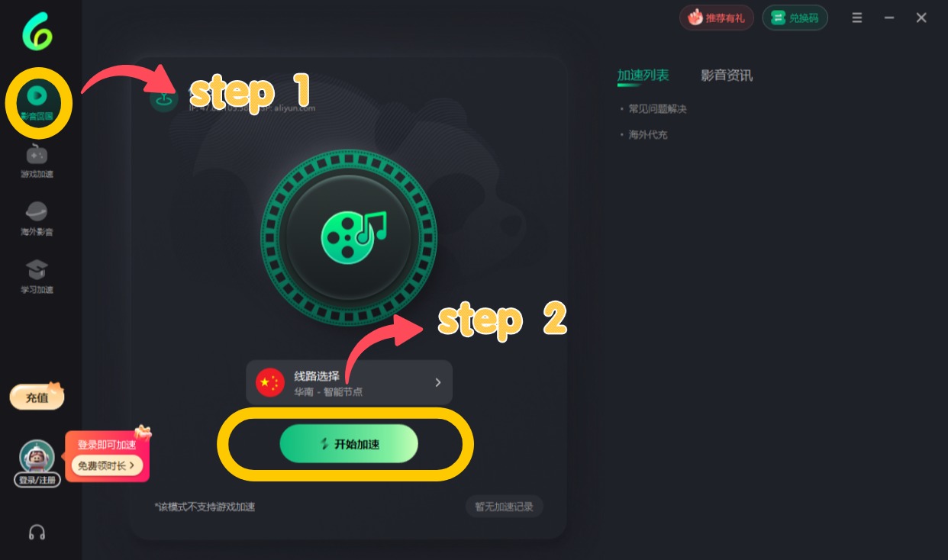Image resolution: width=948 pixels, height=560 pixels.
Task: Switch to the 影音资讯 tab
Action: pyautogui.click(x=727, y=75)
